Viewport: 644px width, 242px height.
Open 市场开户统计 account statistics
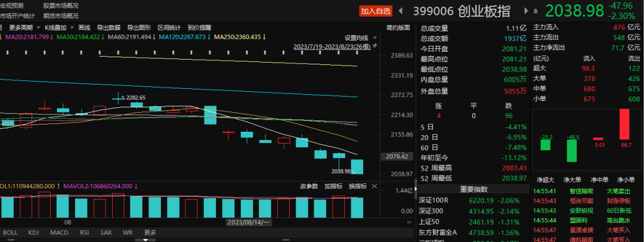pyautogui.click(x=18, y=16)
